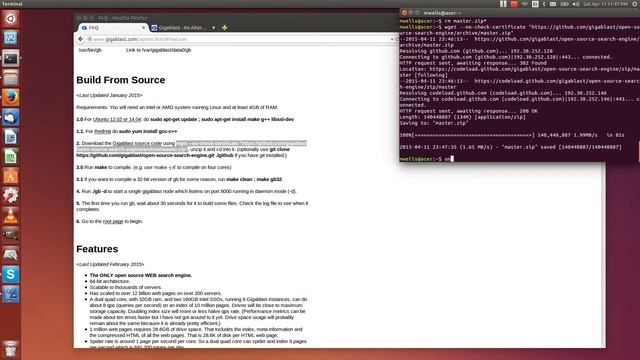The height and width of the screenshot is (360, 640).
Task: Click the Wi-Fi network indicator in top panel
Action: (524, 4)
